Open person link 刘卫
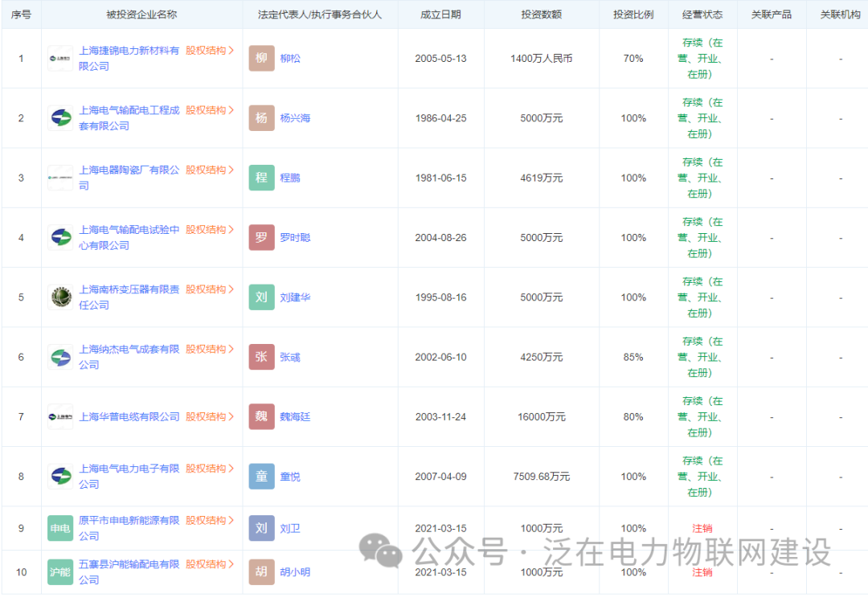This screenshot has width=868, height=598. 290,528
